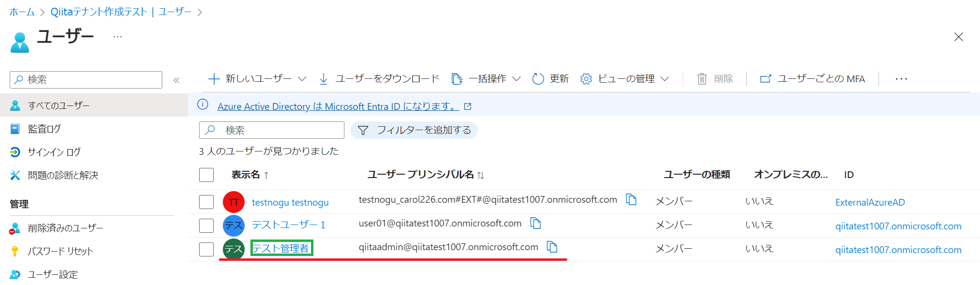Click the user count text 3 人のユーザーが見つかりました

pos(269,151)
